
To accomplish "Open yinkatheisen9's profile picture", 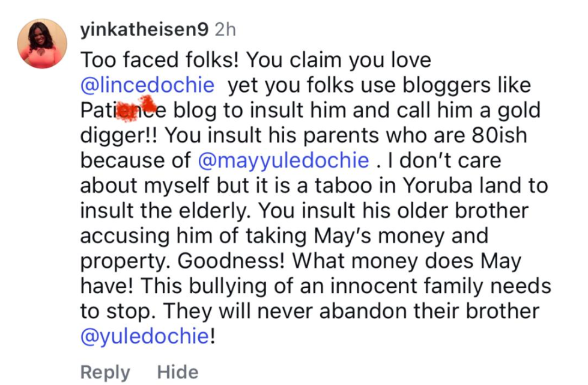I will (42, 43).
